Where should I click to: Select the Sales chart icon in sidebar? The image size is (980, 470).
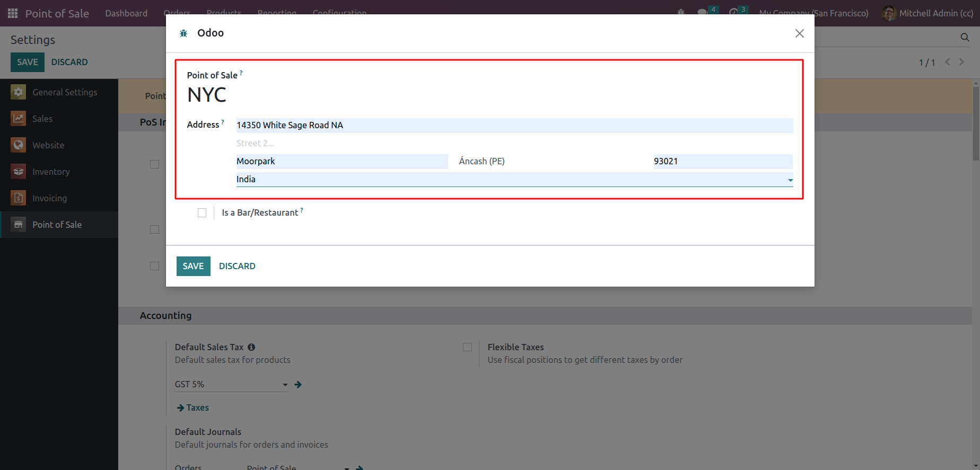[19, 119]
